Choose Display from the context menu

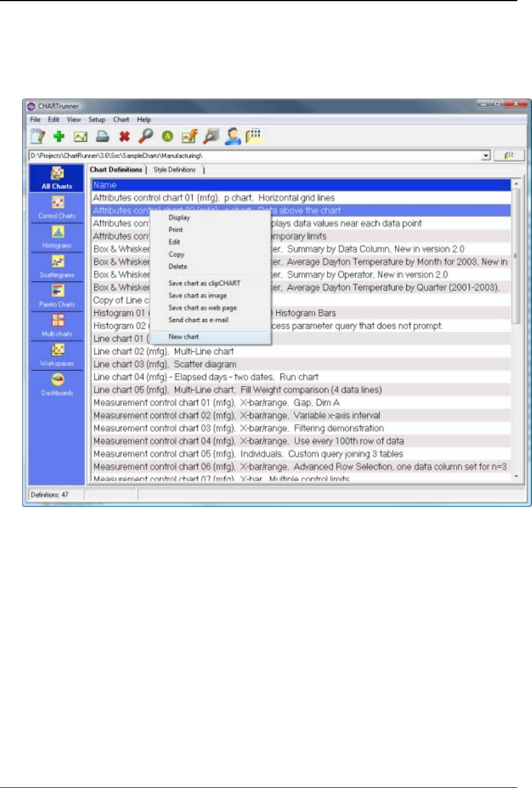pyautogui.click(x=179, y=218)
